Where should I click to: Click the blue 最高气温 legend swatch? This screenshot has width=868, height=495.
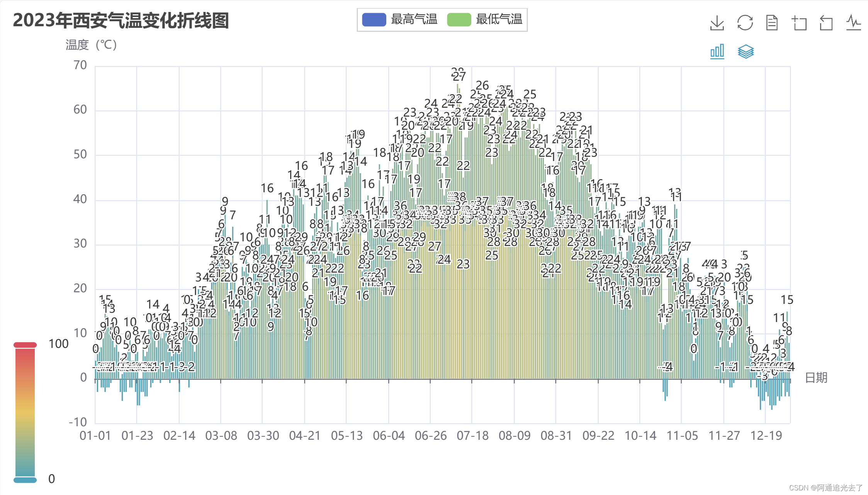[374, 20]
